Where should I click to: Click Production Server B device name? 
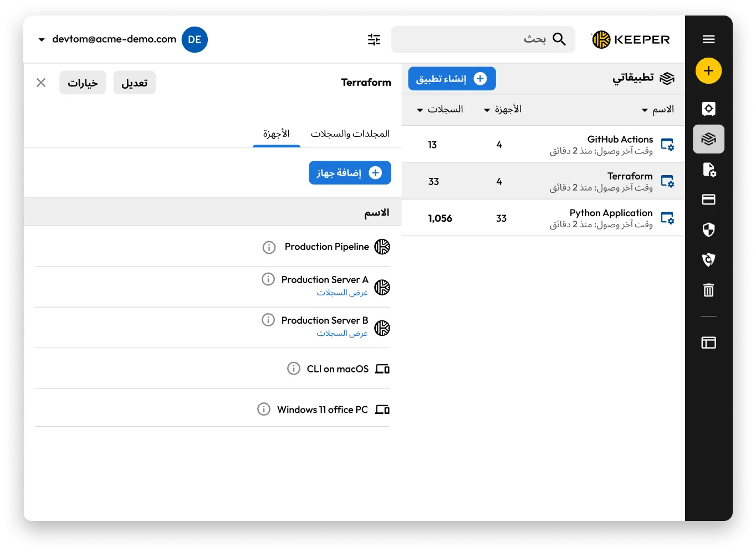(x=325, y=320)
